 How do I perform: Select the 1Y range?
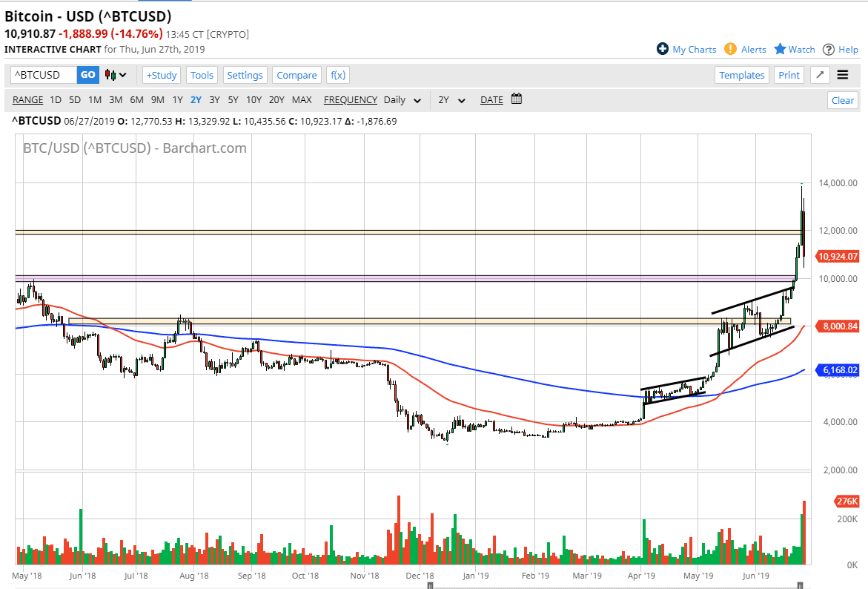click(x=177, y=99)
